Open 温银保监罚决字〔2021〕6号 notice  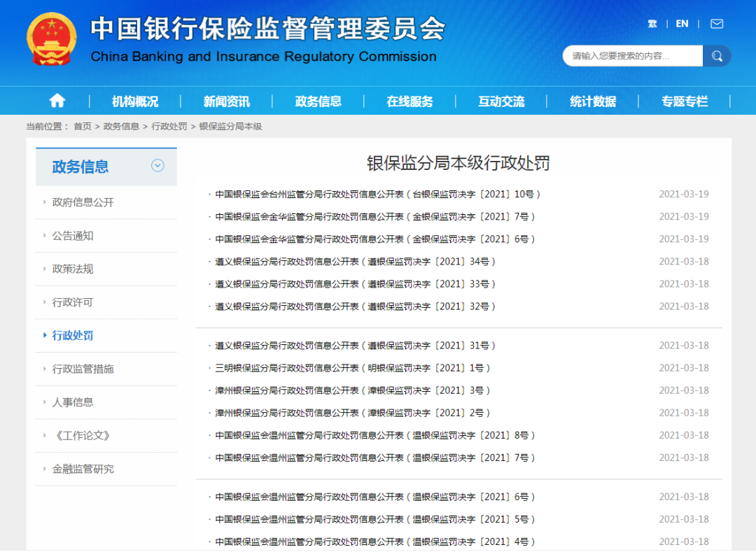pyautogui.click(x=375, y=497)
